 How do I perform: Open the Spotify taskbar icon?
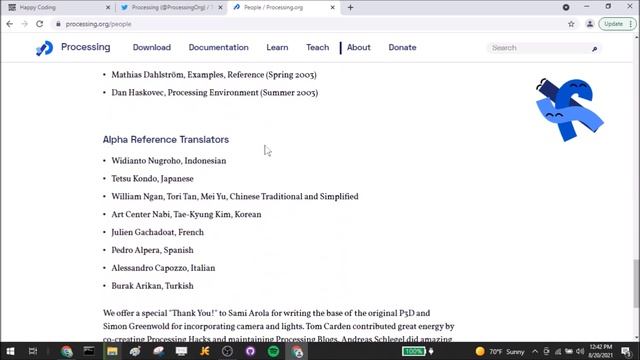tap(273, 351)
